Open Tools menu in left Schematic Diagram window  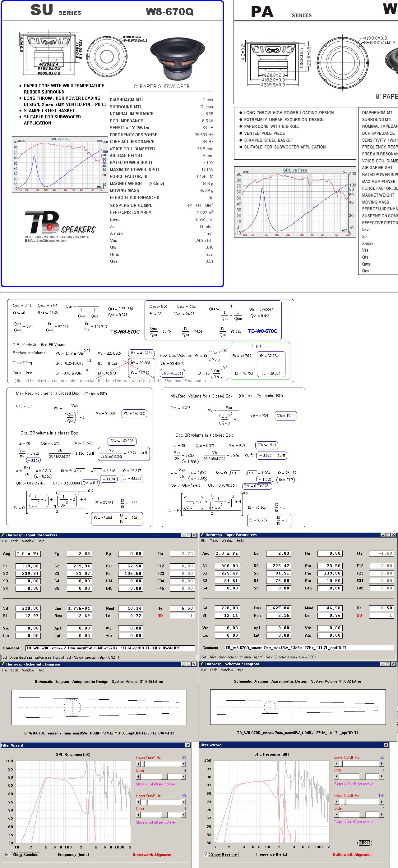15,670
